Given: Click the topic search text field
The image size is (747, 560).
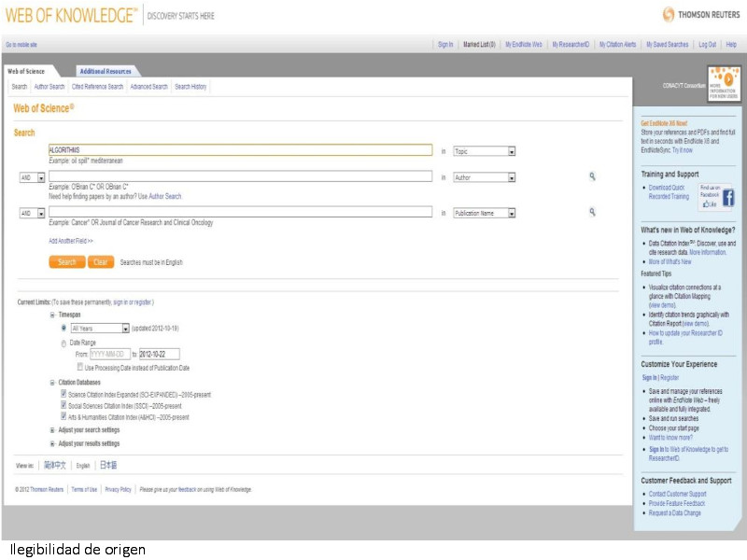Looking at the screenshot, I should 240,150.
